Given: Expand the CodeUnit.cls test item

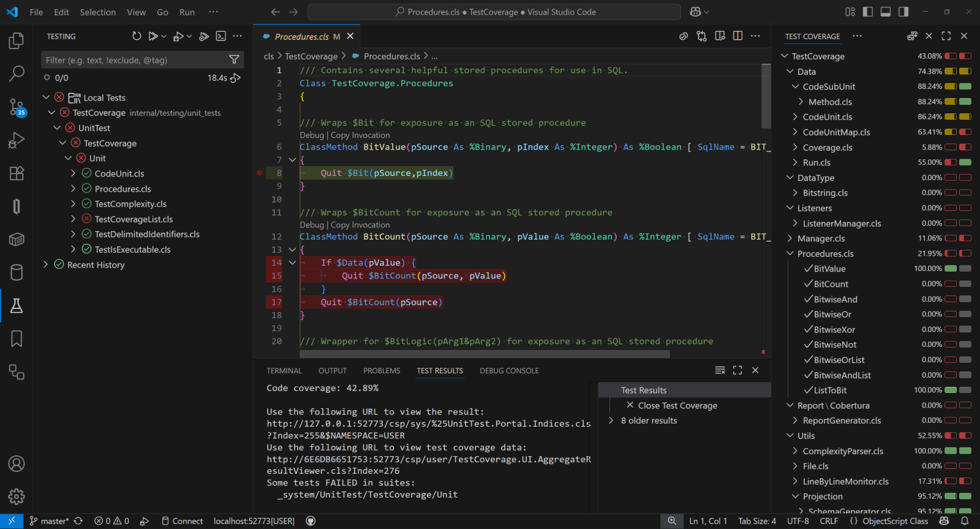Looking at the screenshot, I should [x=73, y=173].
